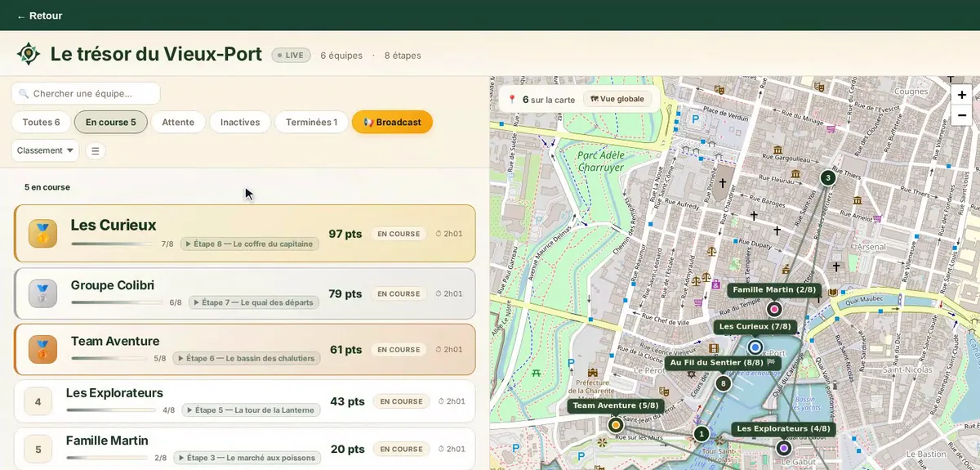Image resolution: width=980 pixels, height=470 pixels.
Task: Click the 2h01 timer of Famille Martin
Action: point(452,449)
